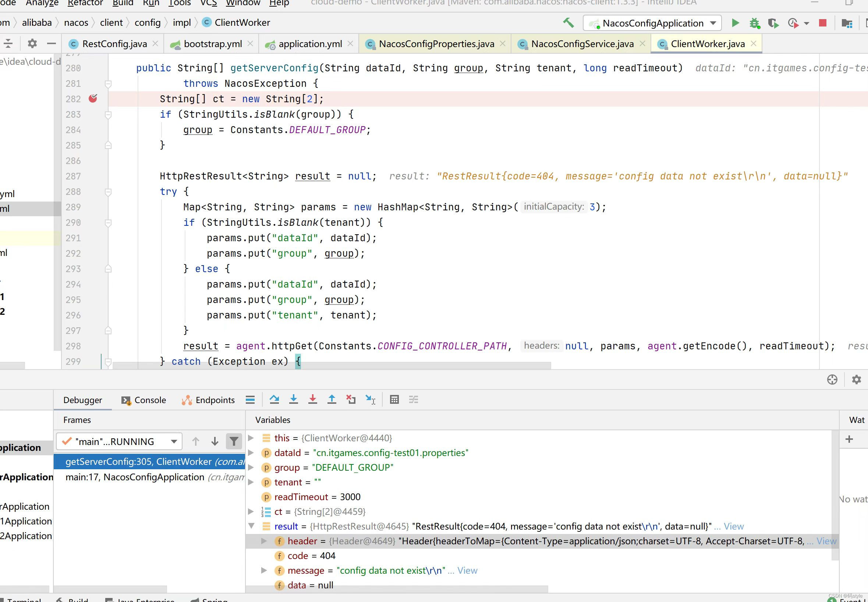This screenshot has width=868, height=602.
Task: Click the Build project hammer icon
Action: [568, 23]
